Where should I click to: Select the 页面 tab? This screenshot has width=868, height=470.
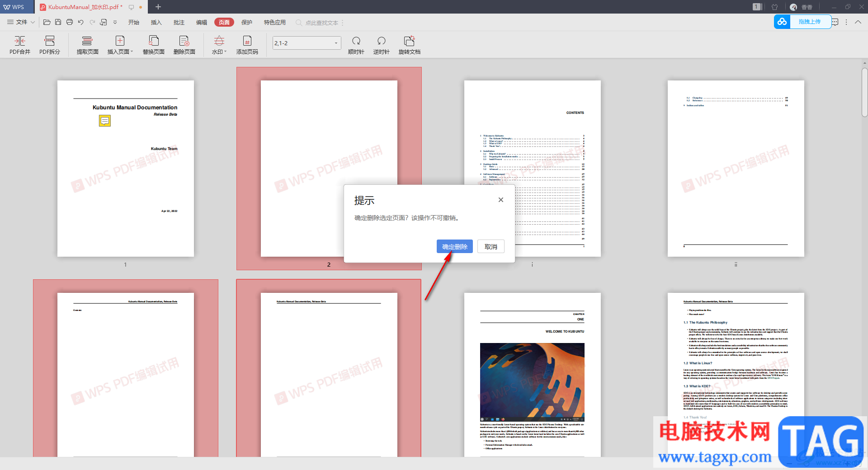pos(224,22)
